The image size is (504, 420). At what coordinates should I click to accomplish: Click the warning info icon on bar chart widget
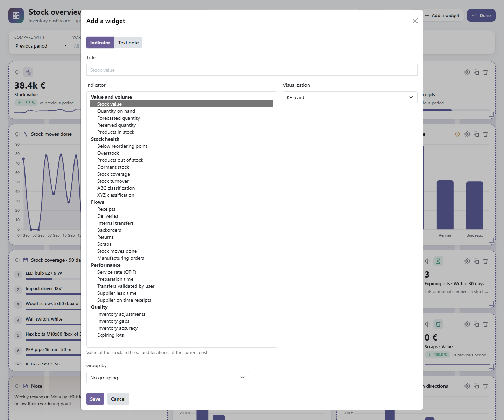click(457, 134)
